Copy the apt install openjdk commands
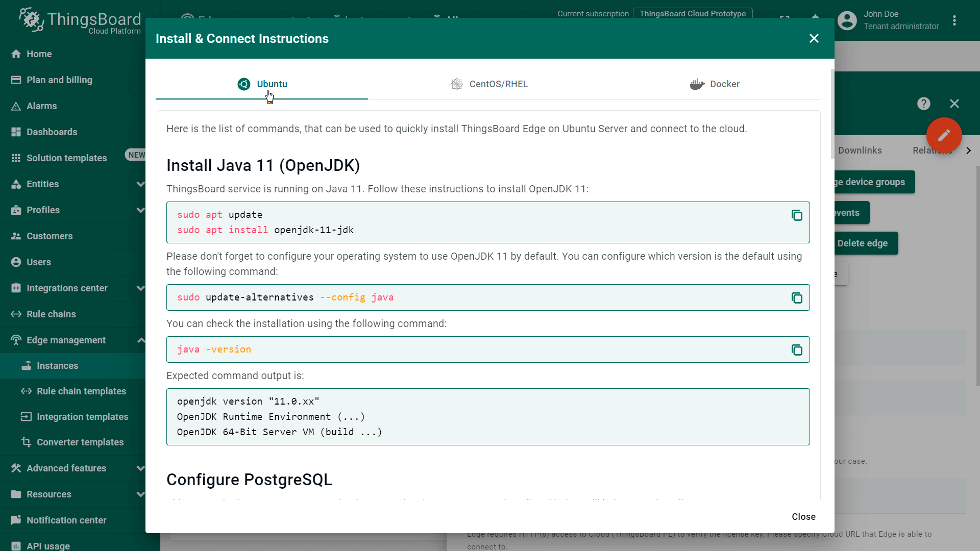This screenshot has width=980, height=551. point(796,215)
